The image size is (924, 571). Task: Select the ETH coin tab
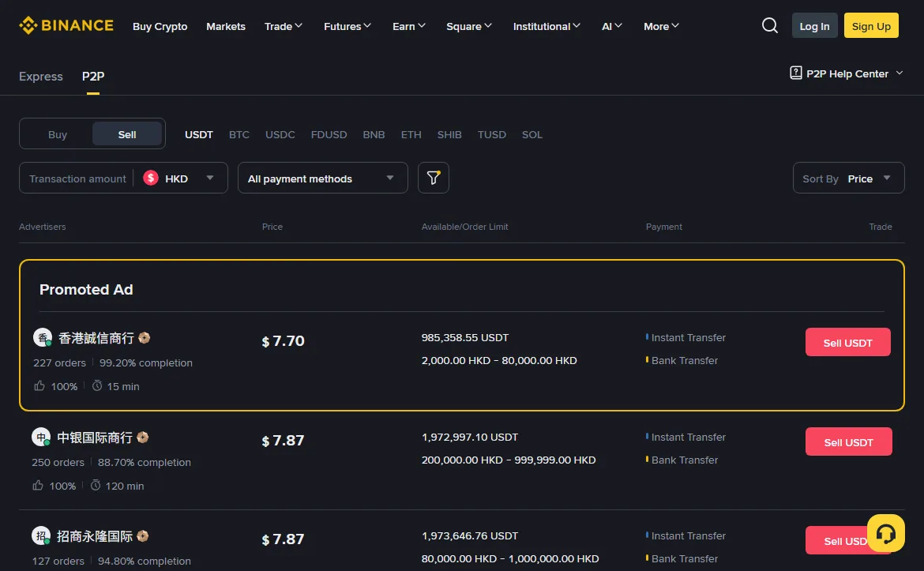pos(411,134)
